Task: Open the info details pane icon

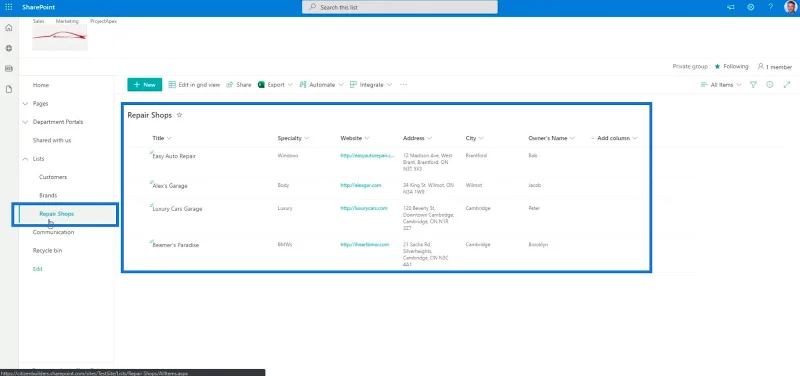Action: coord(770,85)
